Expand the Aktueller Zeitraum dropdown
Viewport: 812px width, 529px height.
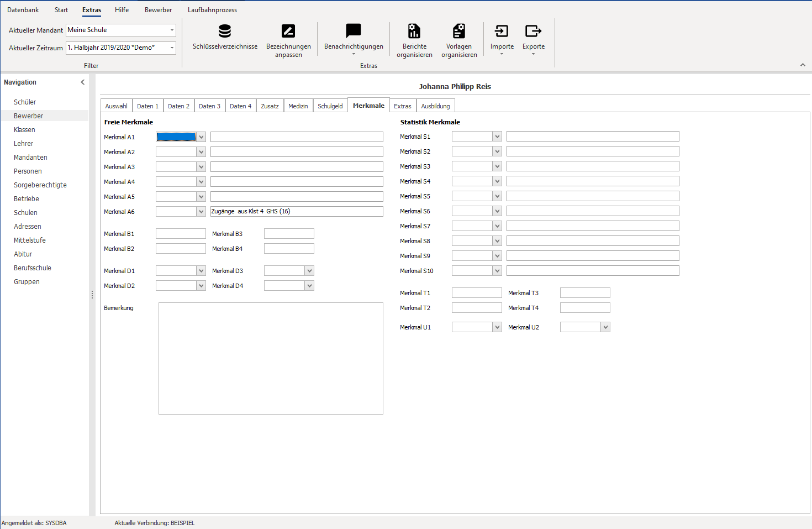(x=172, y=48)
